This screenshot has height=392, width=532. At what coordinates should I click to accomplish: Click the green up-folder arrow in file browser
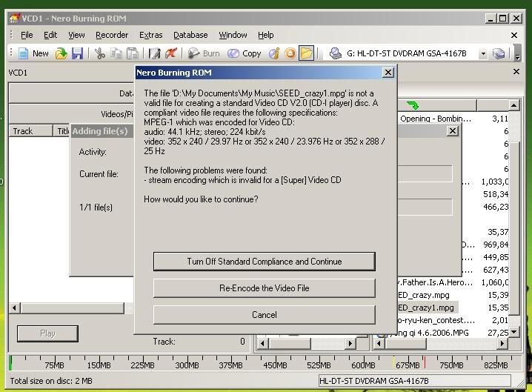click(x=413, y=105)
